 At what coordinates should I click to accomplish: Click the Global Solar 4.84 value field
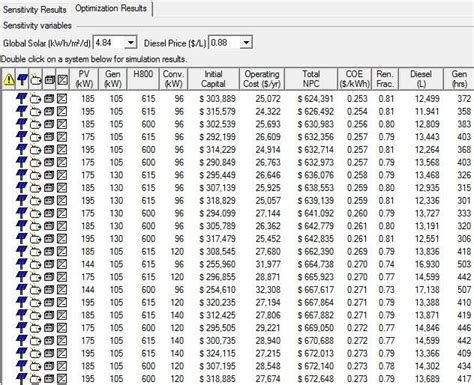109,43
